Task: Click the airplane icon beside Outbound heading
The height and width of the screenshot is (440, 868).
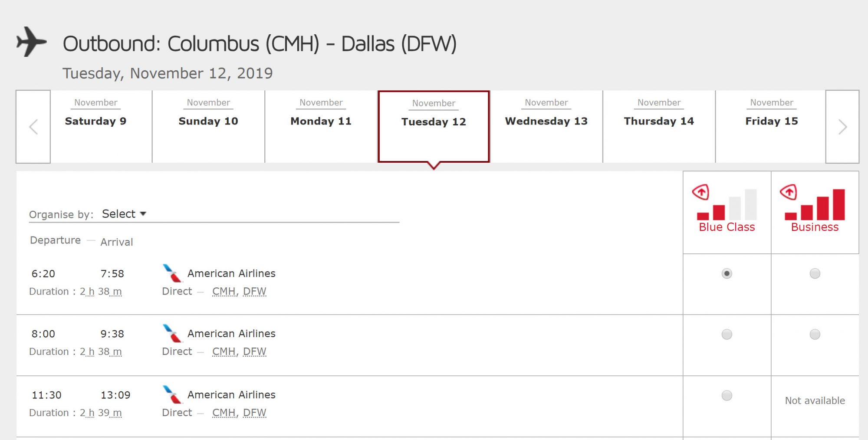Action: point(31,42)
